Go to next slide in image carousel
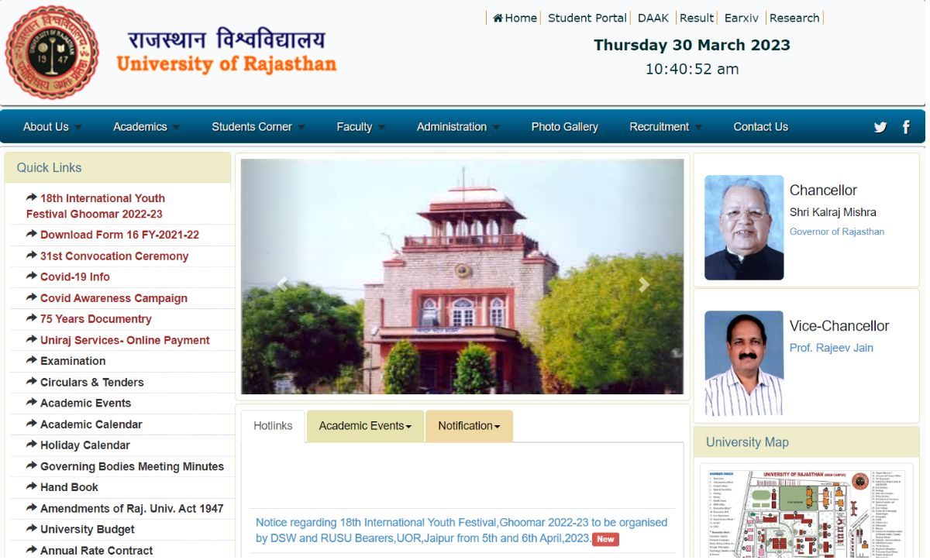 click(643, 284)
